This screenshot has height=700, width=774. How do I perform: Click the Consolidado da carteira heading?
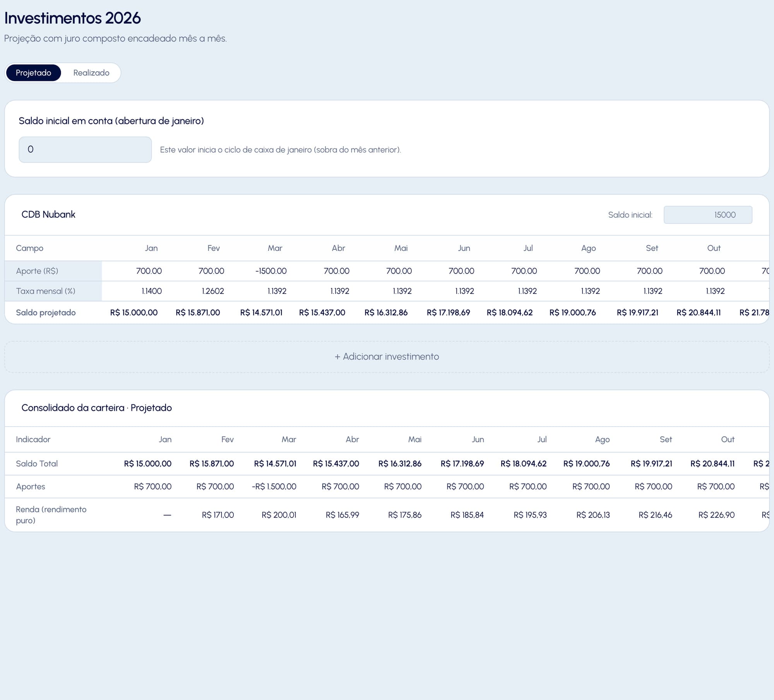[x=97, y=408]
